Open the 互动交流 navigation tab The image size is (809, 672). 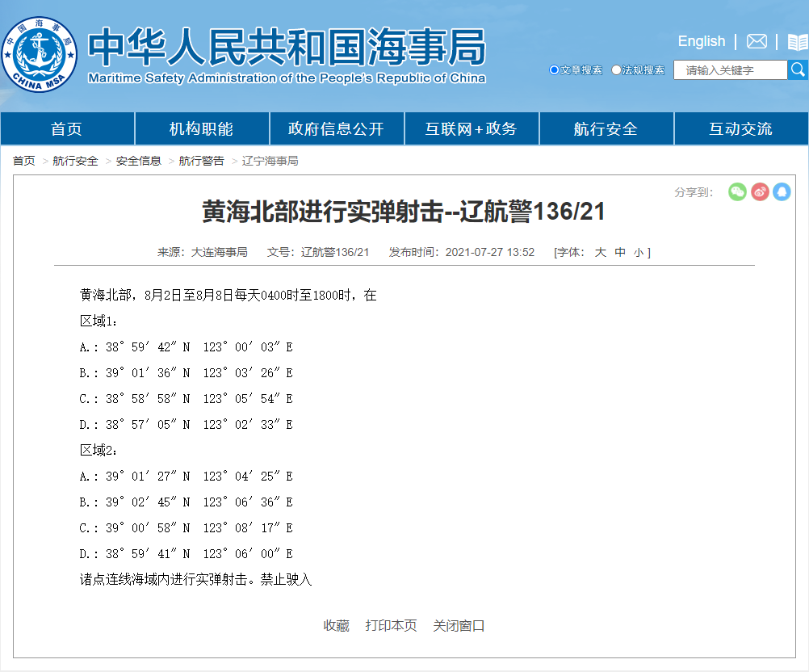[x=741, y=128]
